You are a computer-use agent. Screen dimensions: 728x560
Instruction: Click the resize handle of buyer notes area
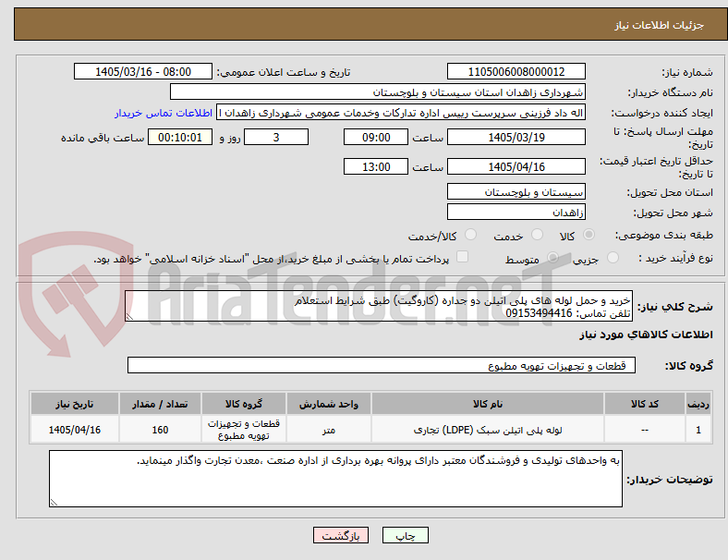54,502
